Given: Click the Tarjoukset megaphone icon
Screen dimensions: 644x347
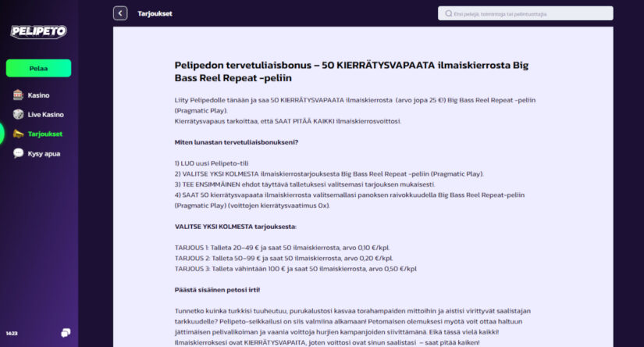Looking at the screenshot, I should (x=18, y=134).
